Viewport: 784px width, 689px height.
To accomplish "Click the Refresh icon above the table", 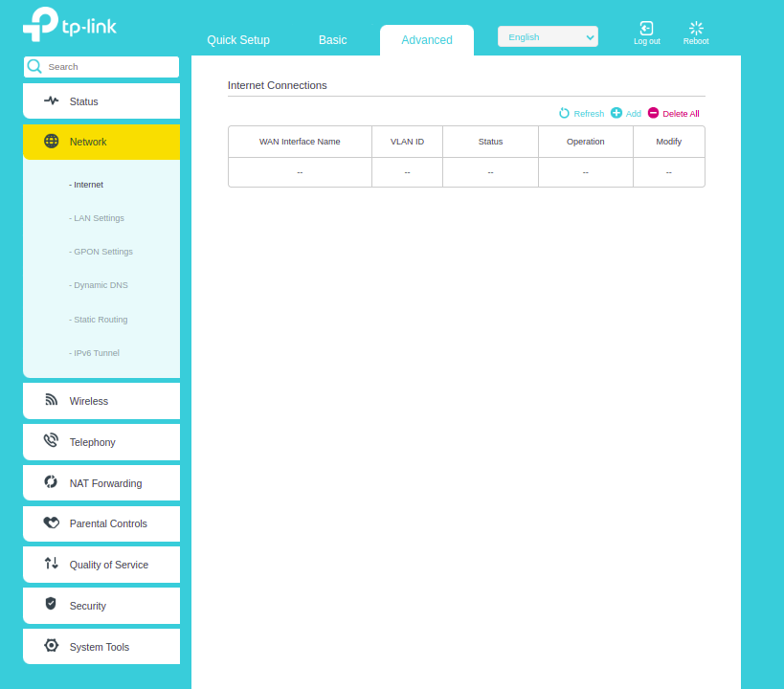I will (x=565, y=113).
